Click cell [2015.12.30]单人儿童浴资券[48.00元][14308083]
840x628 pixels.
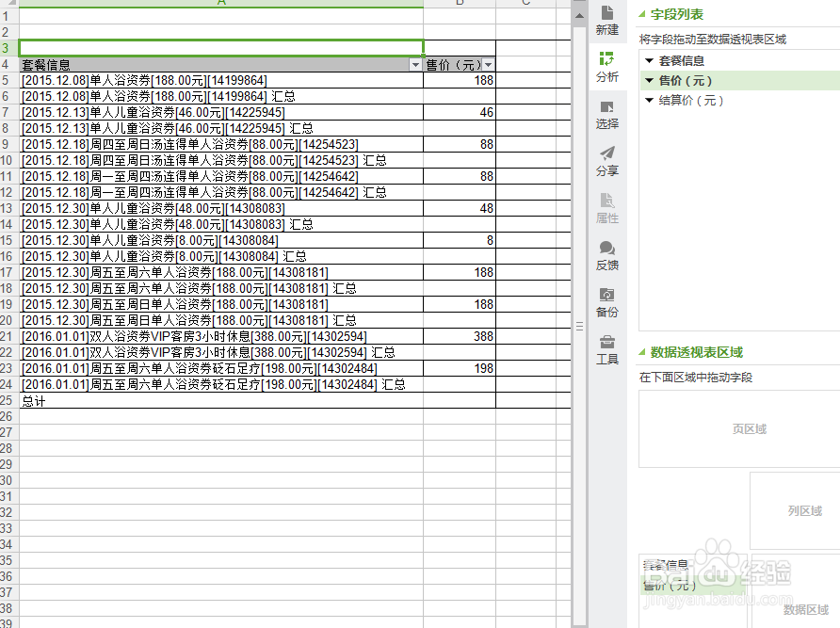pos(221,208)
